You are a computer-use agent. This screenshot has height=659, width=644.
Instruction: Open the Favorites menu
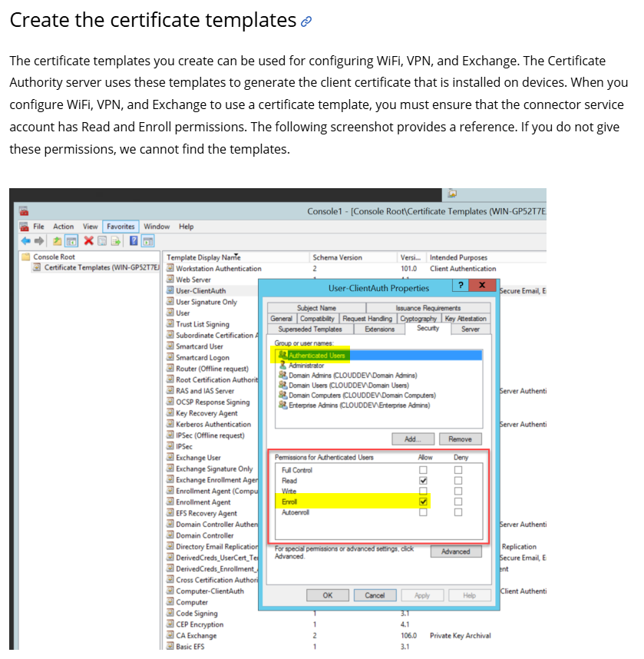pyautogui.click(x=121, y=227)
